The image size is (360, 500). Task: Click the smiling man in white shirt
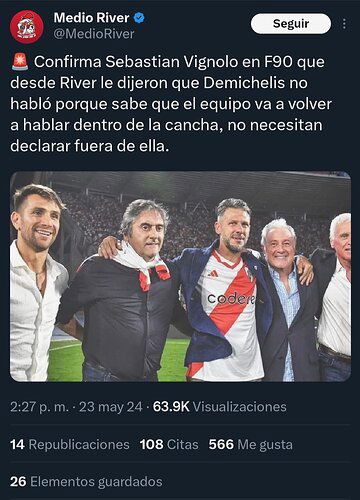37,283
